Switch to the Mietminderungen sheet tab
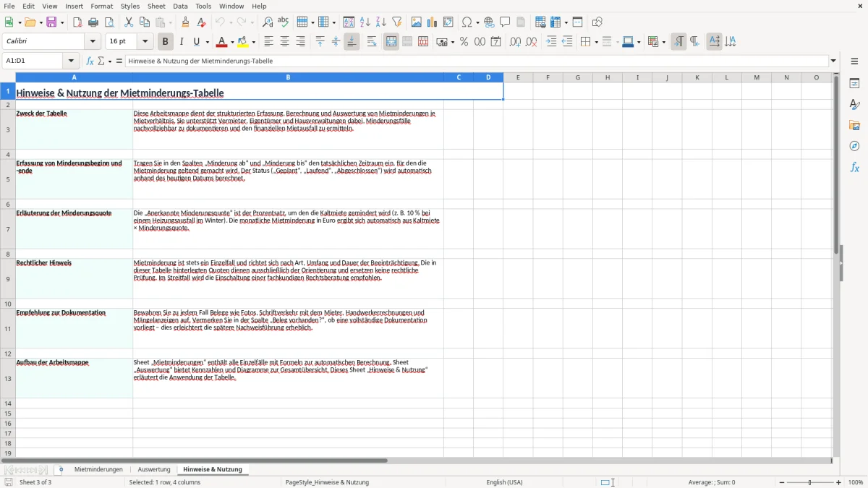This screenshot has width=868, height=488. pyautogui.click(x=98, y=469)
